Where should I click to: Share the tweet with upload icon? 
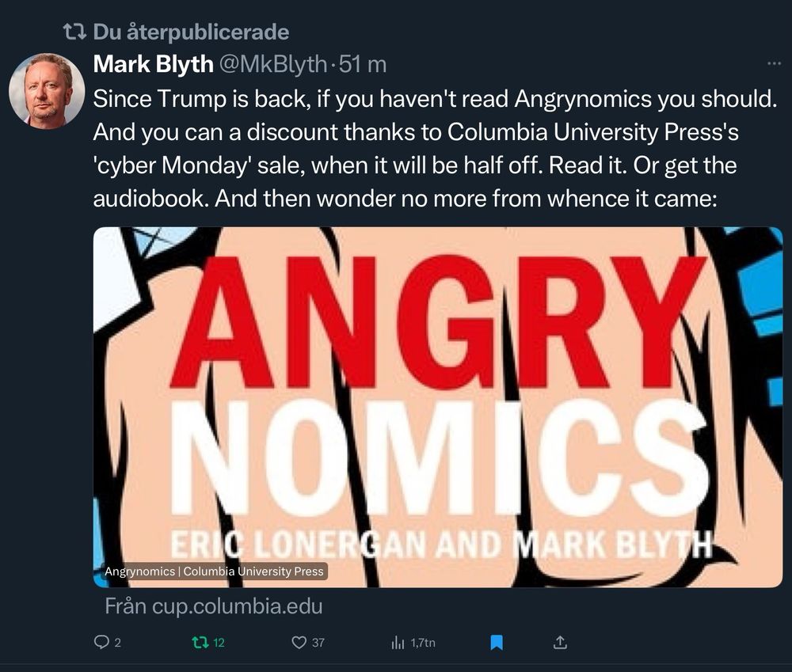560,642
